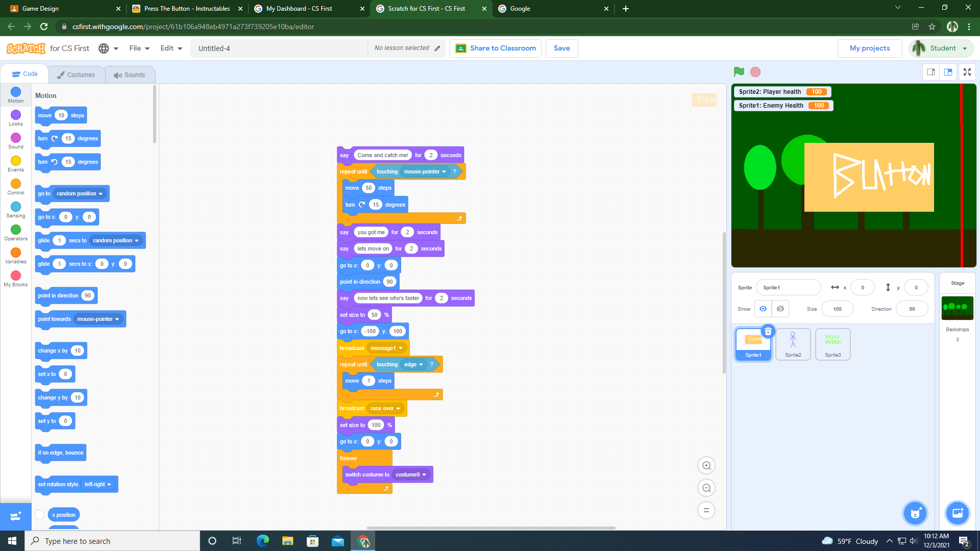Hide Sprite1 using the crossed-eye toggle
980x551 pixels.
tap(779, 309)
